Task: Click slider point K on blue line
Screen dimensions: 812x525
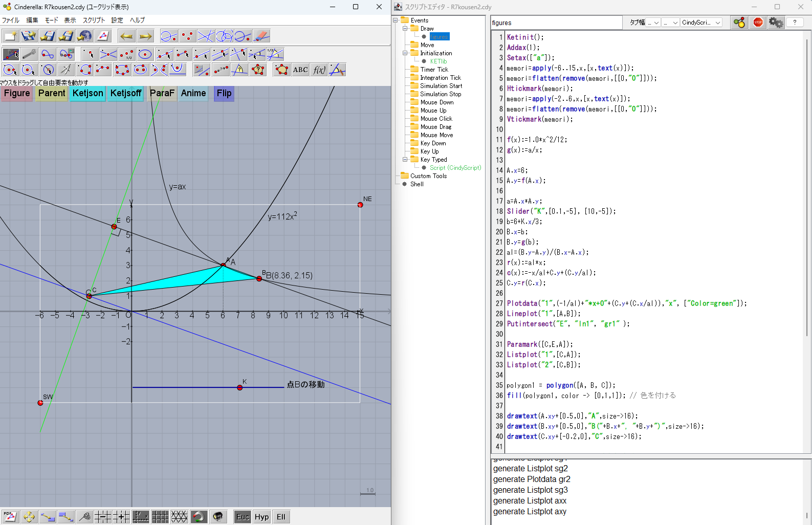Action: click(240, 387)
